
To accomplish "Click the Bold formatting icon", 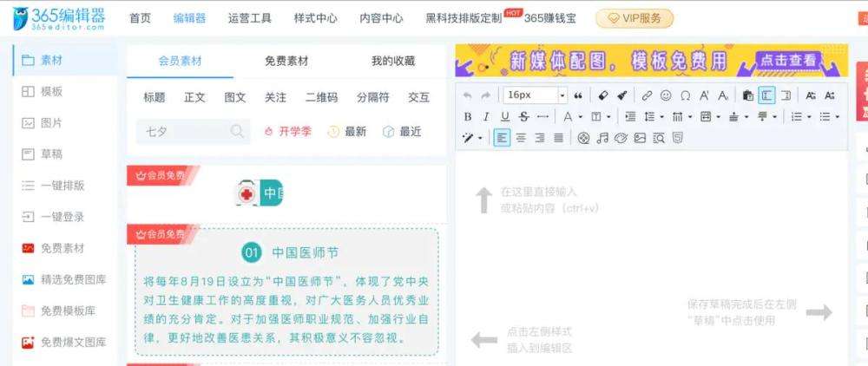I will [x=468, y=116].
